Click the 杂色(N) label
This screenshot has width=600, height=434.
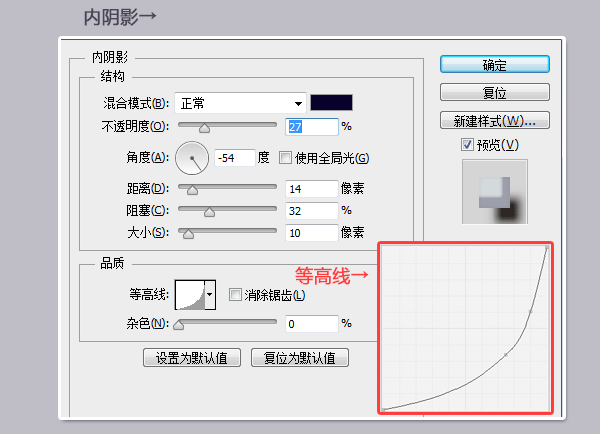(x=148, y=324)
